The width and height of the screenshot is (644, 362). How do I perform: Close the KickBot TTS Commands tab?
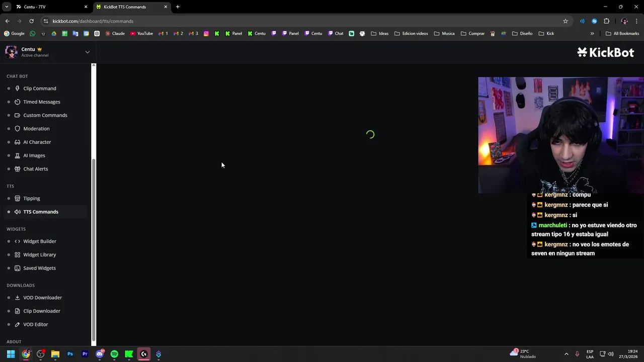(166, 7)
